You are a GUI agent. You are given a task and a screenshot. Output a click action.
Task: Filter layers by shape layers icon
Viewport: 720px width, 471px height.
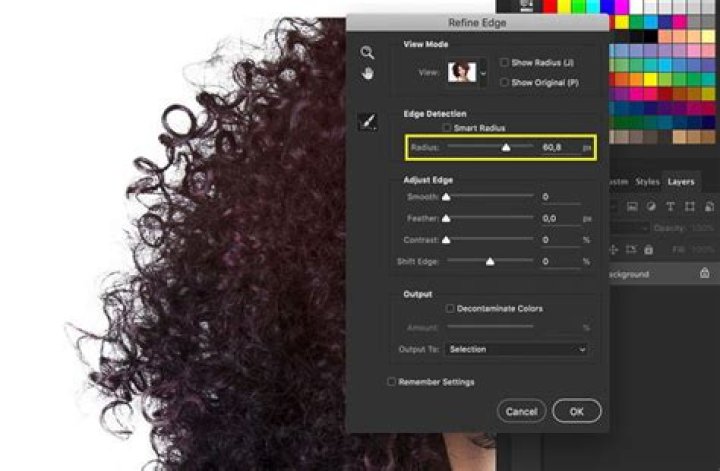(690, 207)
